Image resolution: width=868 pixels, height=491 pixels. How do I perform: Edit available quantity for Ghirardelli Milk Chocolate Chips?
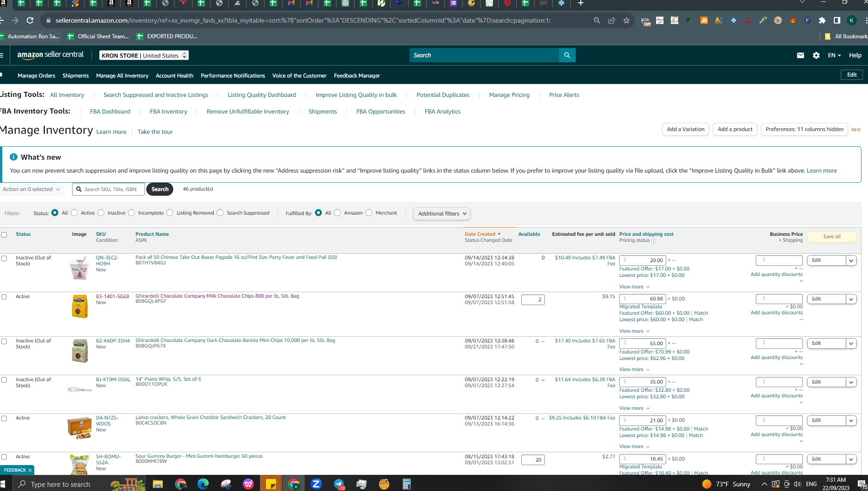pyautogui.click(x=533, y=300)
